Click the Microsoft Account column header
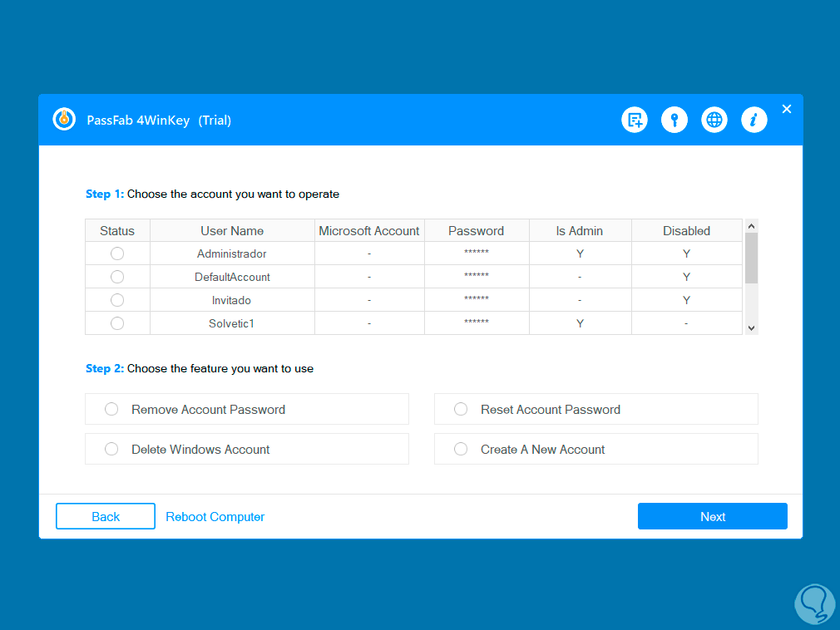 [x=369, y=231]
